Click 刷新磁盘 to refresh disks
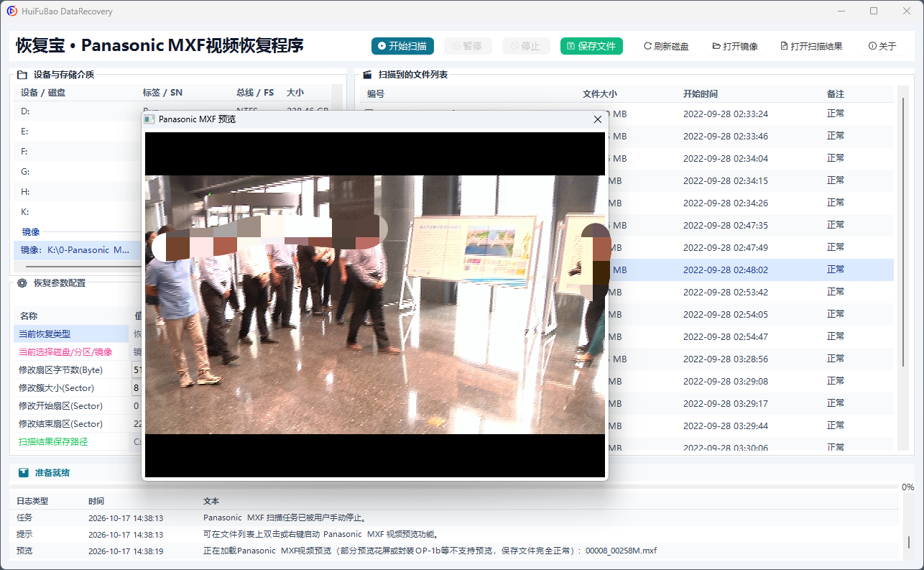Screen dimensions: 924x570 pyautogui.click(x=666, y=46)
